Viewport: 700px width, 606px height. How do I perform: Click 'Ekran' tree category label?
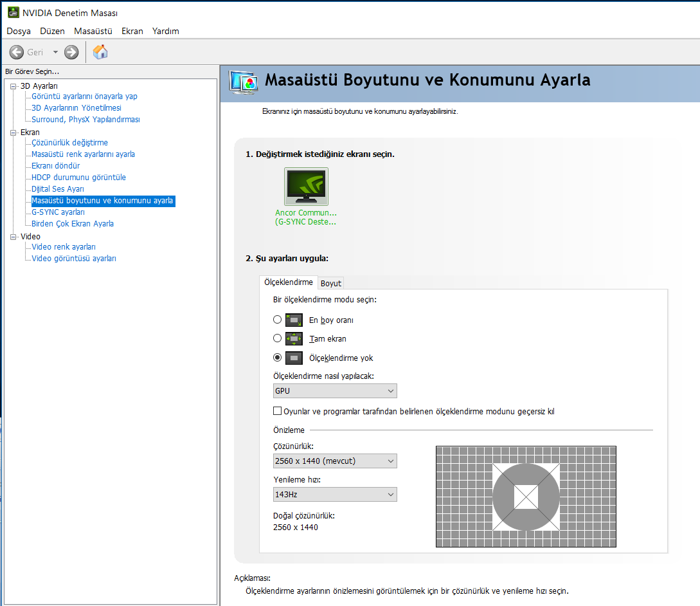click(30, 133)
